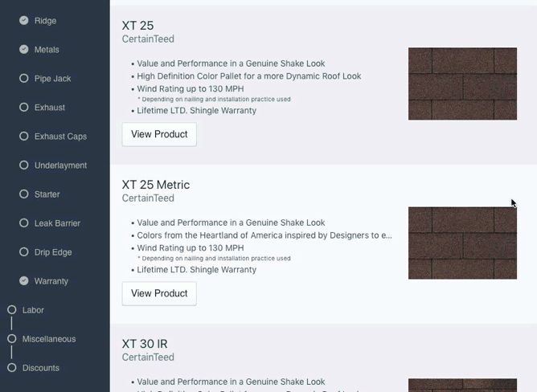
Task: Go to the Leak Barrier section
Action: (57, 223)
